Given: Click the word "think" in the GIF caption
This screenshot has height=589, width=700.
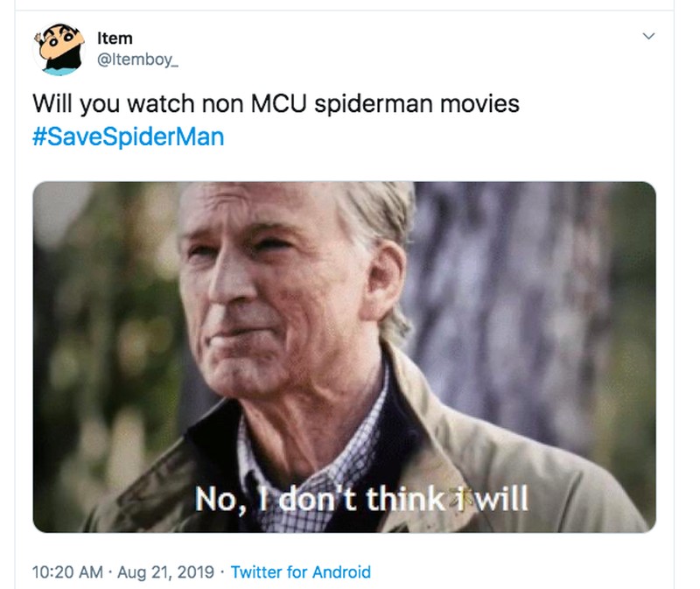Looking at the screenshot, I should [x=415, y=499].
